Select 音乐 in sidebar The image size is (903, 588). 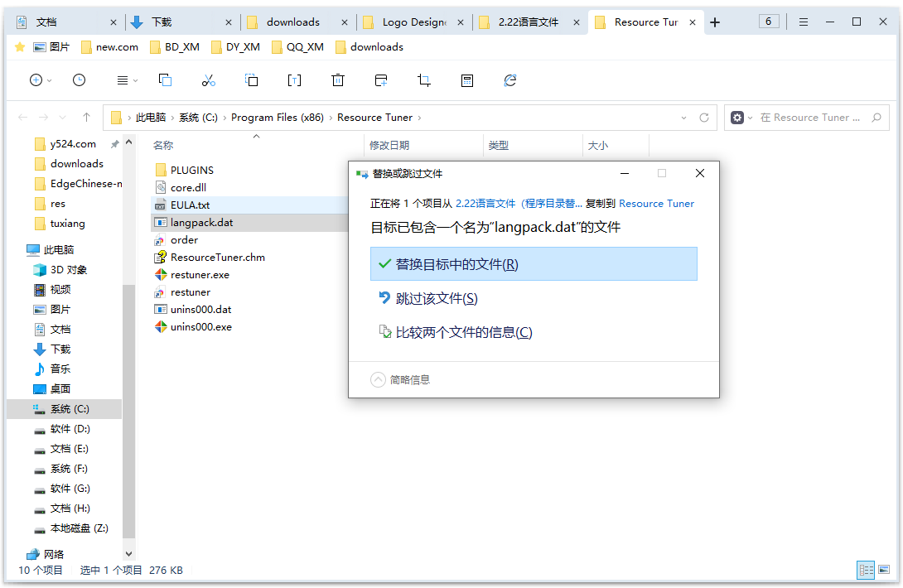coord(52,369)
